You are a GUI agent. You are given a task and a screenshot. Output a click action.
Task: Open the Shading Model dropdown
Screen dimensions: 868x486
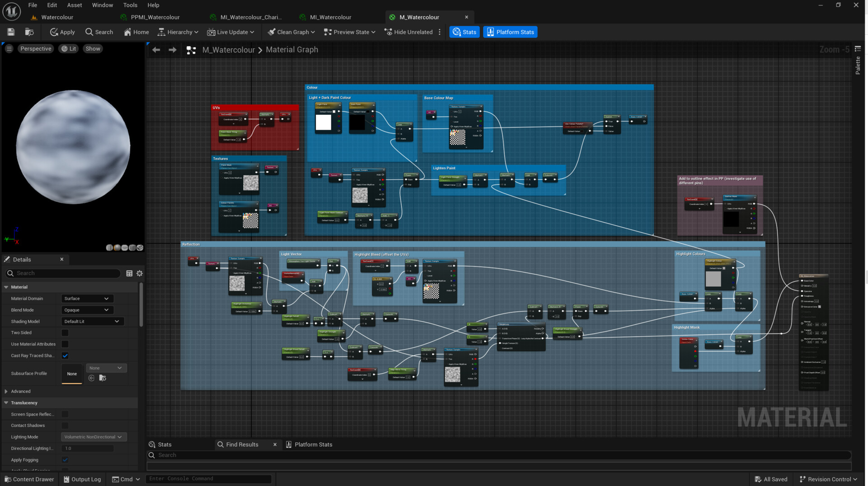tap(92, 322)
